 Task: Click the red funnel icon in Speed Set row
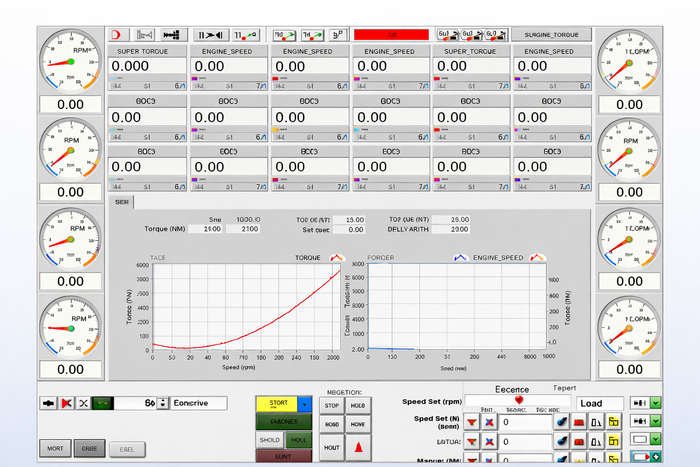[472, 422]
